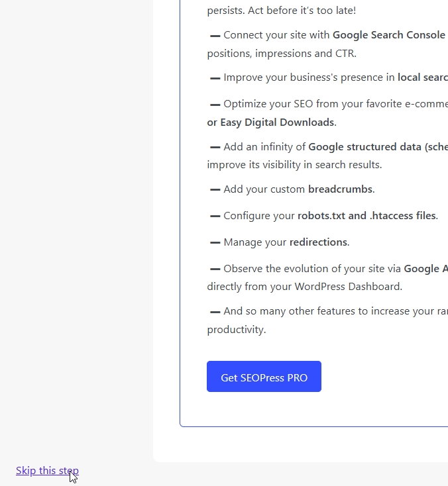
Task: Click the bold "or Easy Digital Downloads" text
Action: [271, 122]
